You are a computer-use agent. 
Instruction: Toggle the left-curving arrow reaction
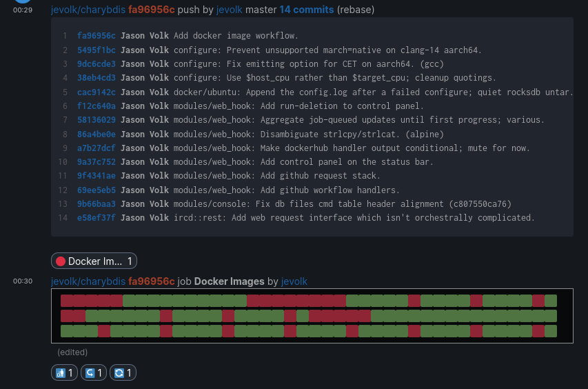point(93,373)
